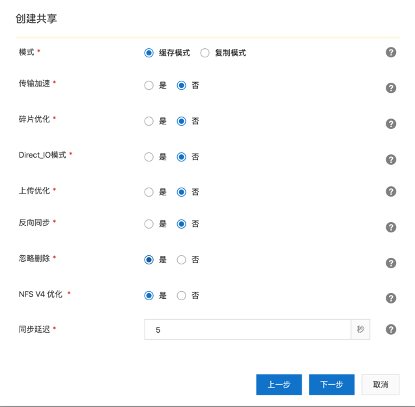Select 缓存模式 radio option

pyautogui.click(x=149, y=53)
